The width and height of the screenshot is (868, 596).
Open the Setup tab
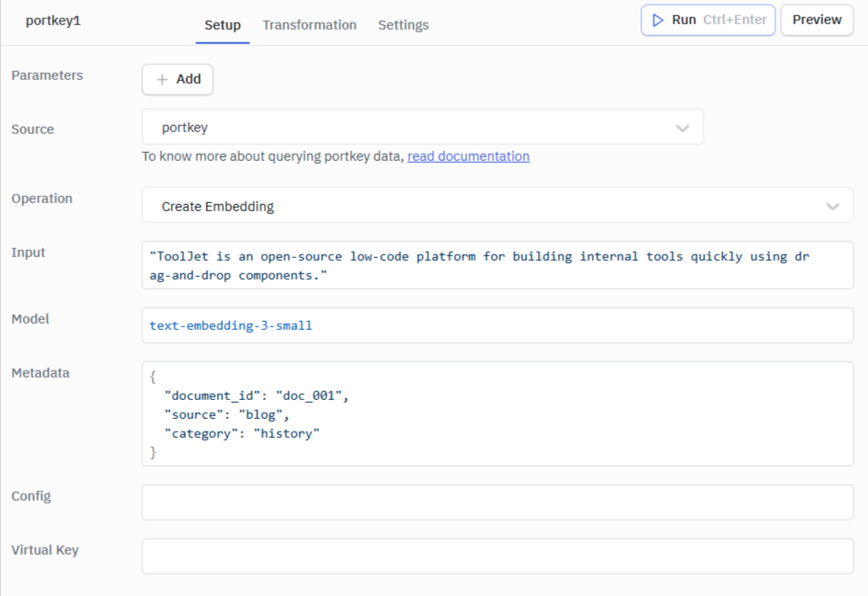point(222,25)
